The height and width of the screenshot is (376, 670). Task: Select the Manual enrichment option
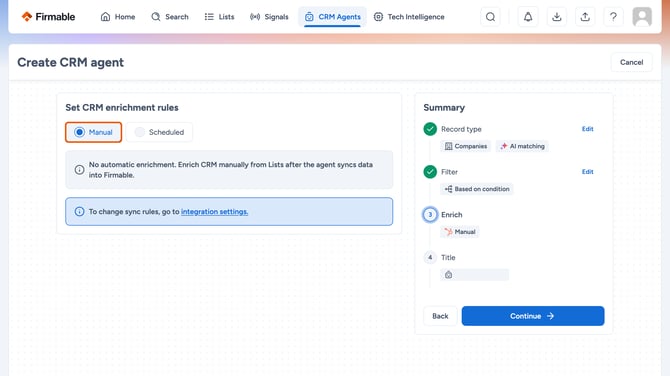94,132
